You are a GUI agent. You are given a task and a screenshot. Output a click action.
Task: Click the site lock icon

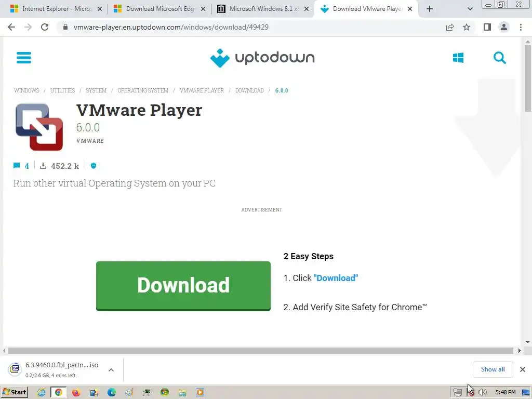(x=65, y=27)
